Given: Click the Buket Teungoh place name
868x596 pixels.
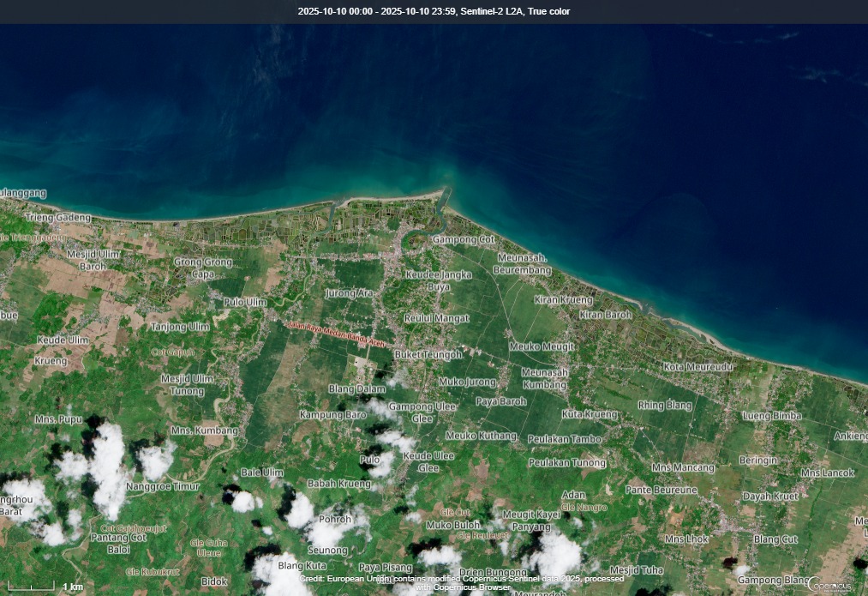Looking at the screenshot, I should tap(428, 353).
